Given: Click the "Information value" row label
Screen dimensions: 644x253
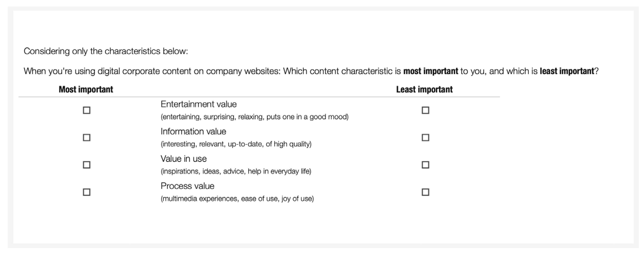Looking at the screenshot, I should coord(193,131).
